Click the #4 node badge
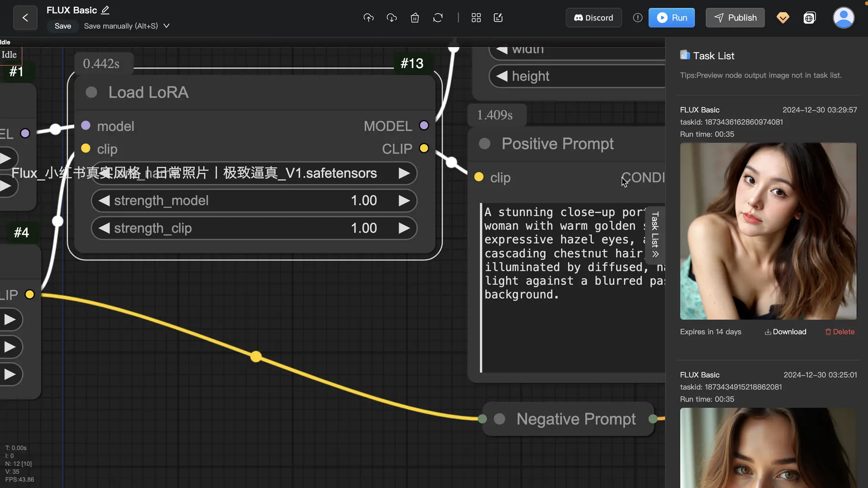The width and height of the screenshot is (868, 488). pos(21,232)
